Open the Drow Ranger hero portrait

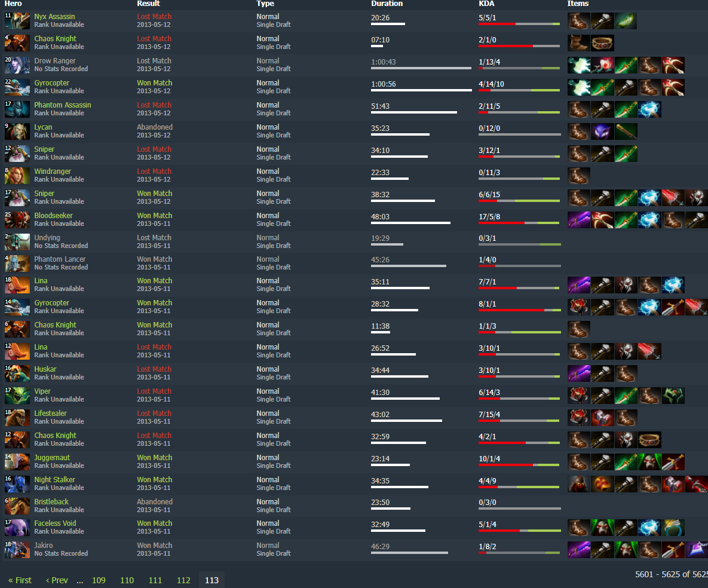click(x=17, y=65)
